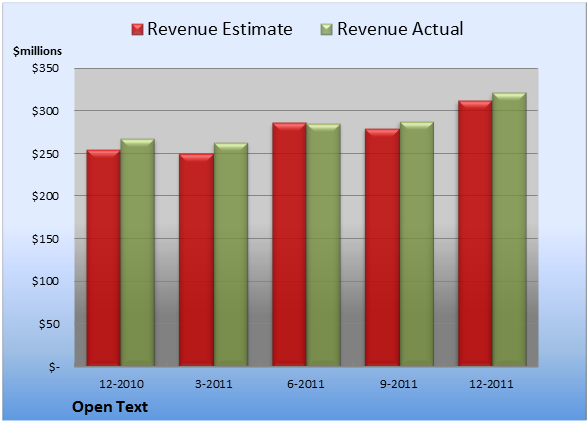Click the 6-2011 green actual bar
Image resolution: width=588 pixels, height=422 pixels.
click(x=324, y=245)
